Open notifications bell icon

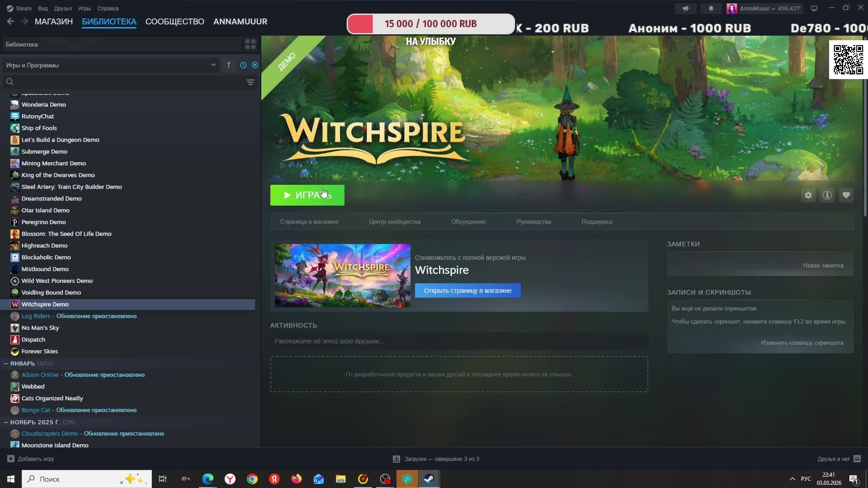[x=711, y=8]
